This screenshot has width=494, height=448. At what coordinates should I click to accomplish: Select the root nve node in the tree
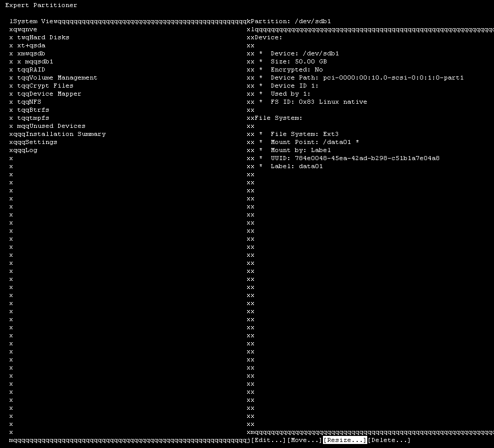click(x=31, y=29)
